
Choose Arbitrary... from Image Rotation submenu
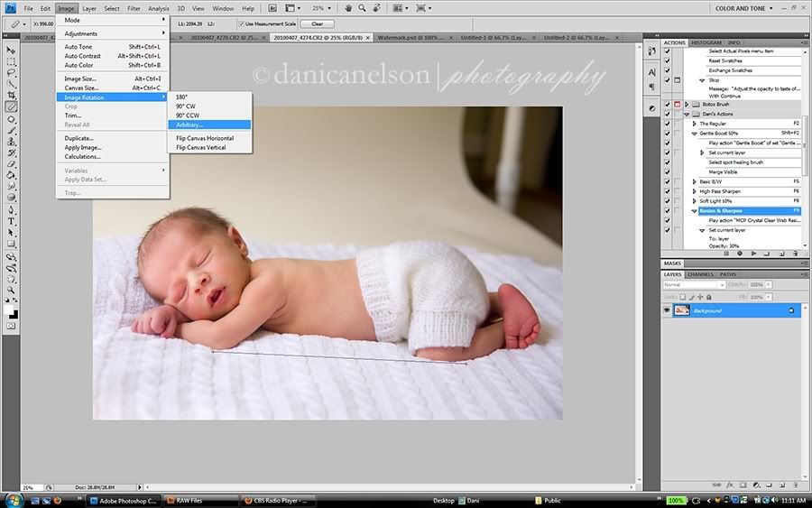[x=209, y=125]
